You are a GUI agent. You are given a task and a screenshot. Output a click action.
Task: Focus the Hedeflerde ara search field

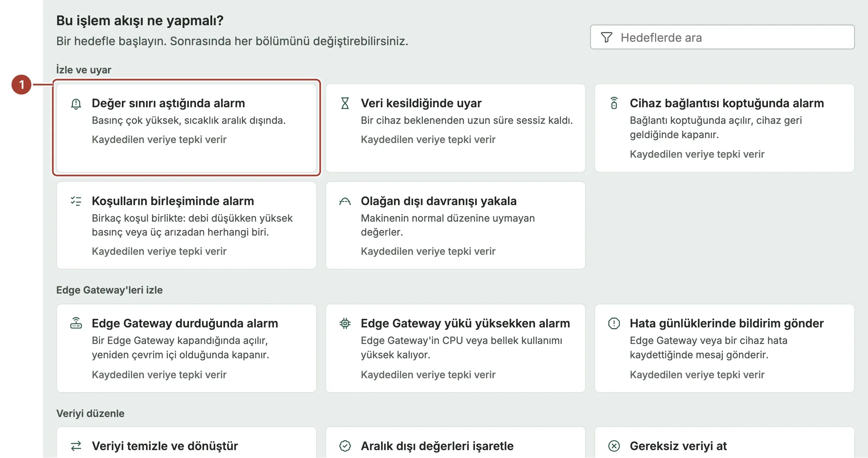(x=722, y=37)
